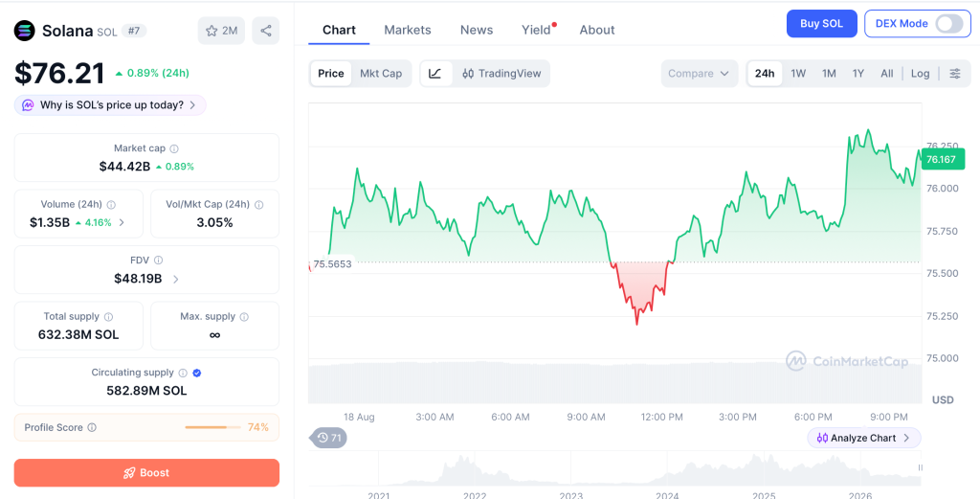Select the 24h time range

[765, 73]
